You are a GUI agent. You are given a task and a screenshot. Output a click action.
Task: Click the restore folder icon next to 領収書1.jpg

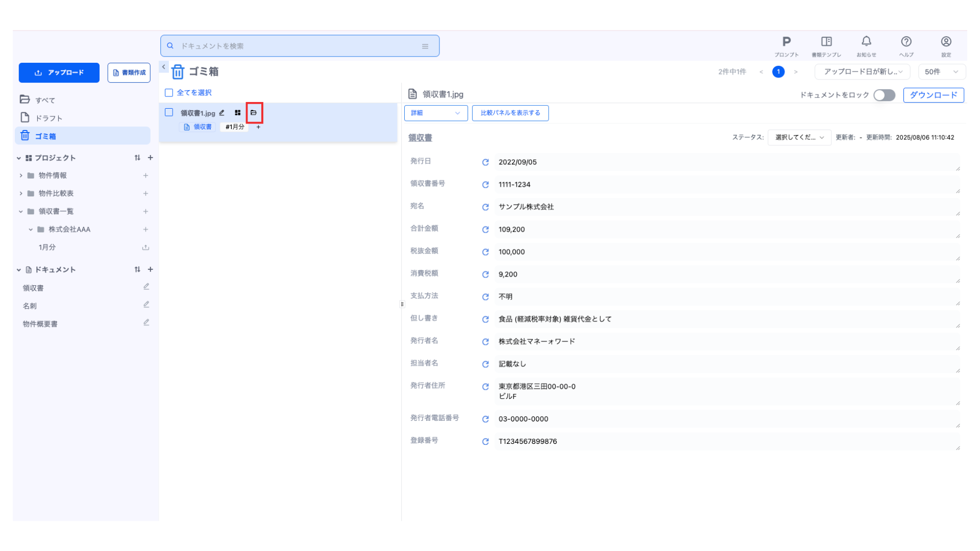pos(254,113)
